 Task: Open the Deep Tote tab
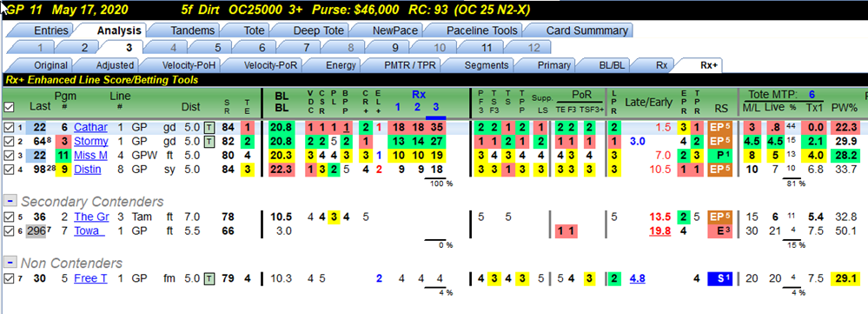coord(318,30)
